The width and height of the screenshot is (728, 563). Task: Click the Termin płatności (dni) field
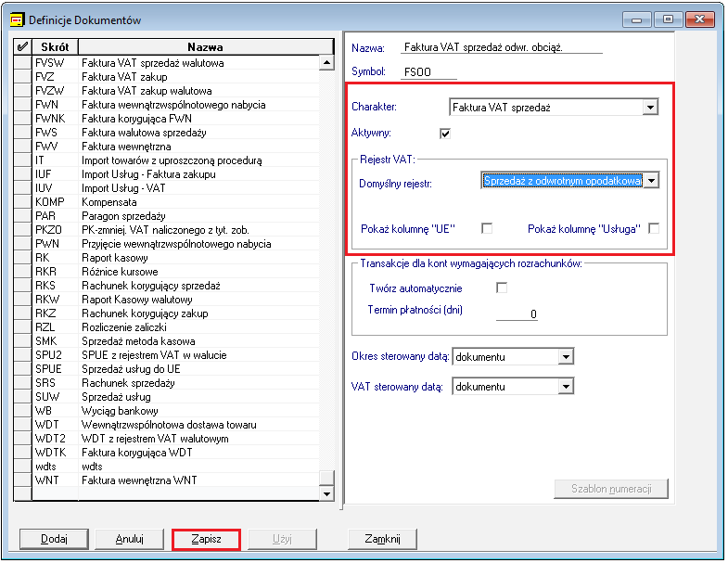[x=517, y=314]
